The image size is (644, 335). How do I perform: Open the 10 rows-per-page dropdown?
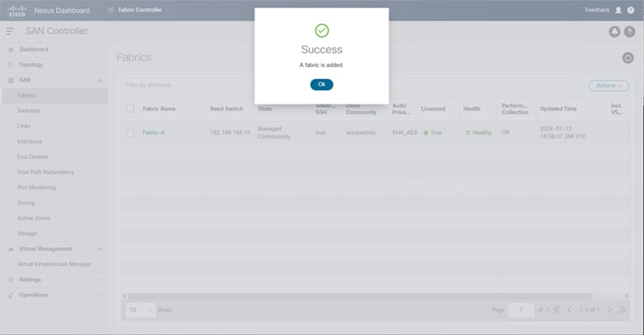(140, 310)
